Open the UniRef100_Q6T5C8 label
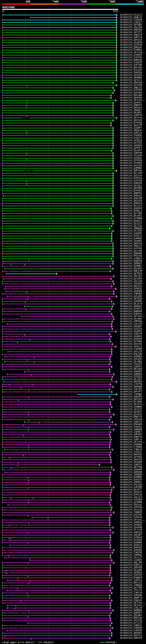The image size is (146, 644). click(131, 273)
